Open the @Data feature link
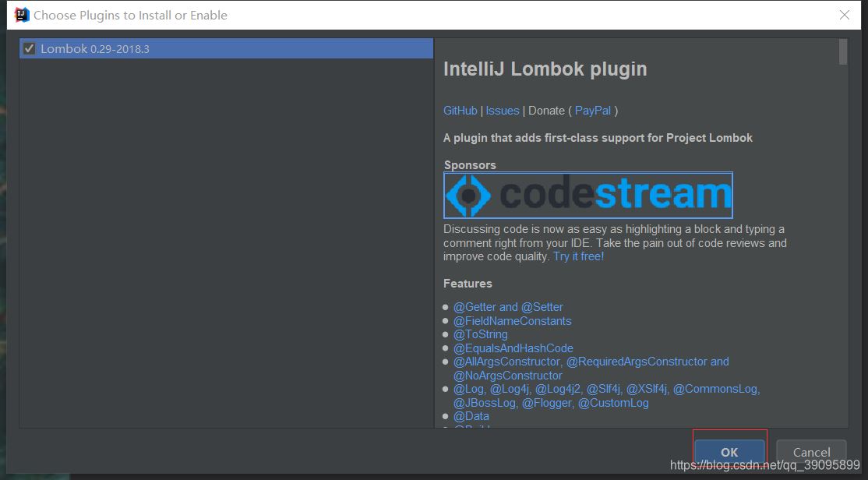 click(471, 416)
